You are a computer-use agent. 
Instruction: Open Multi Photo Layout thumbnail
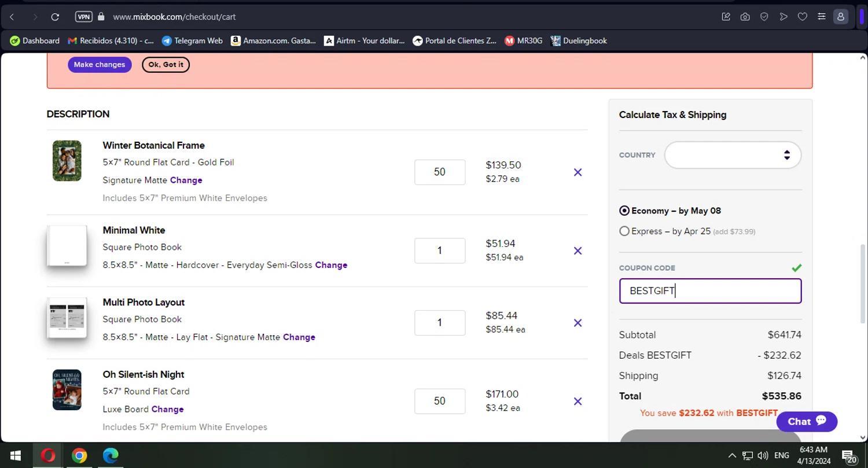[x=67, y=318]
